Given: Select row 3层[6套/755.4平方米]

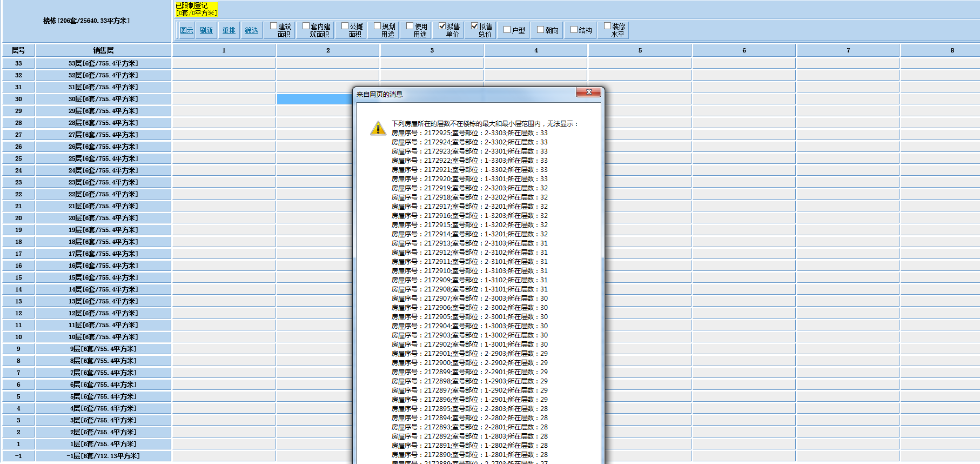Looking at the screenshot, I should 103,420.
